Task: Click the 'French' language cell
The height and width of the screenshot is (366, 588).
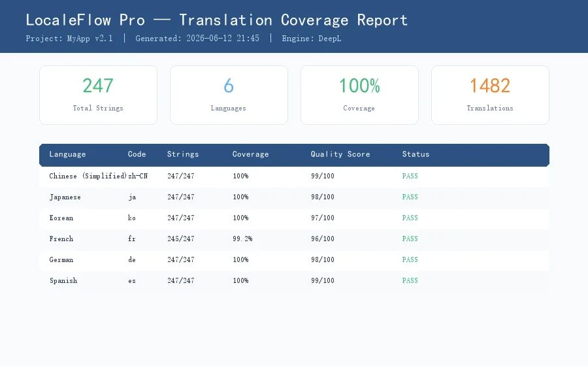Action: pyautogui.click(x=61, y=239)
